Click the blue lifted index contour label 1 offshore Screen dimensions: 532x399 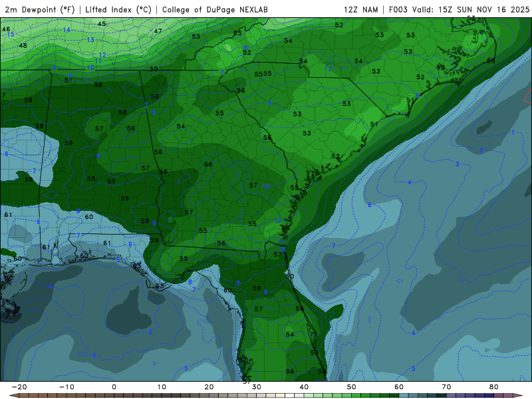pos(513,132)
